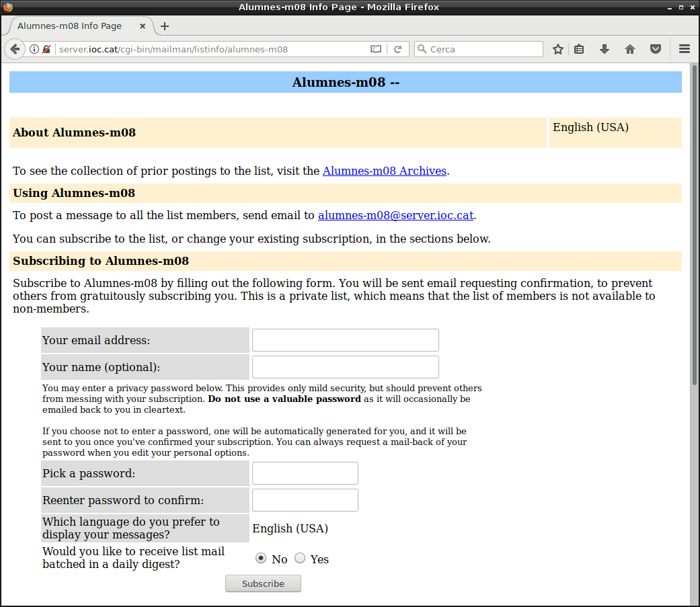Toggle Reader View icon in address bar

point(376,49)
